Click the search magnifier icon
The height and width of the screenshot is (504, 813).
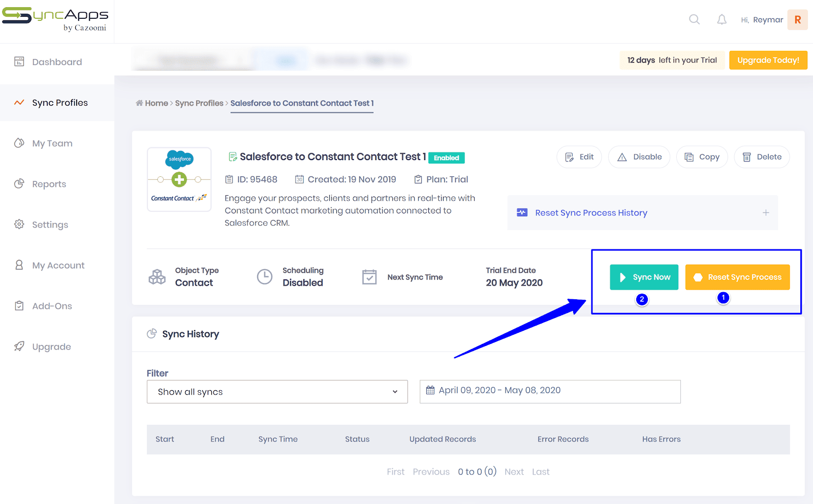[694, 20]
